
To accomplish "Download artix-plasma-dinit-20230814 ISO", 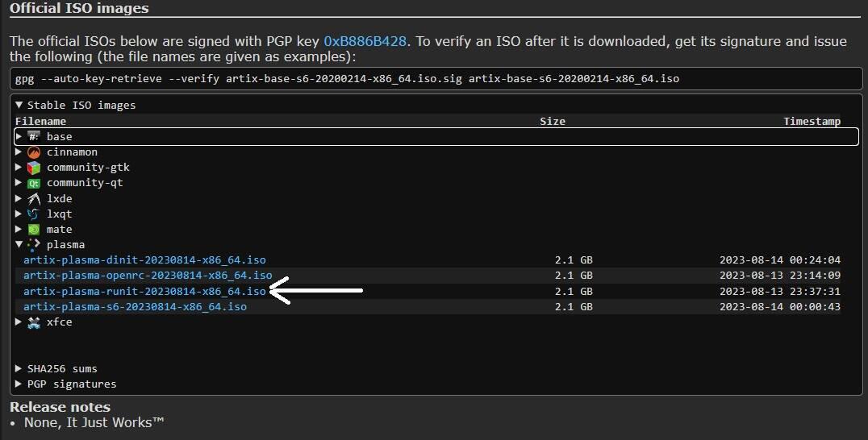I will tap(144, 259).
